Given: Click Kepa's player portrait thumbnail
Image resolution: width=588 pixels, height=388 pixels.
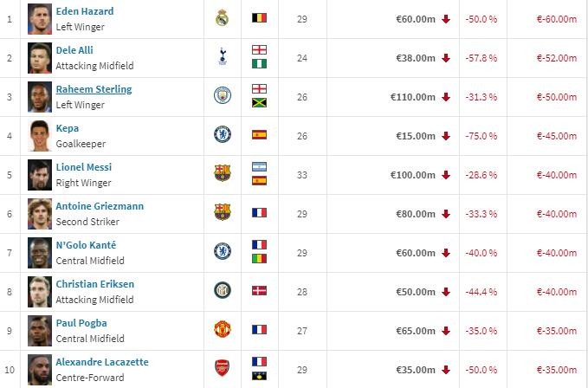Looking at the screenshot, I should point(40,136).
